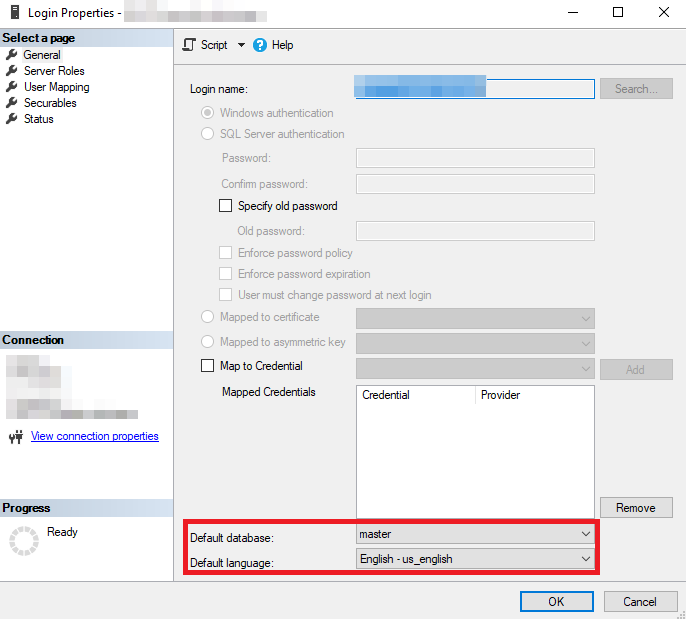This screenshot has height=619, width=686.
Task: Open the Script dropdown arrow
Action: pyautogui.click(x=241, y=45)
